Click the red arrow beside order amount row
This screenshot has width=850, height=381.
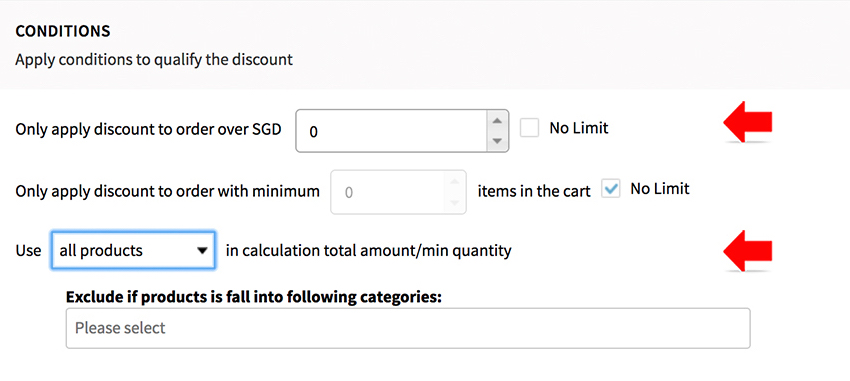[748, 122]
